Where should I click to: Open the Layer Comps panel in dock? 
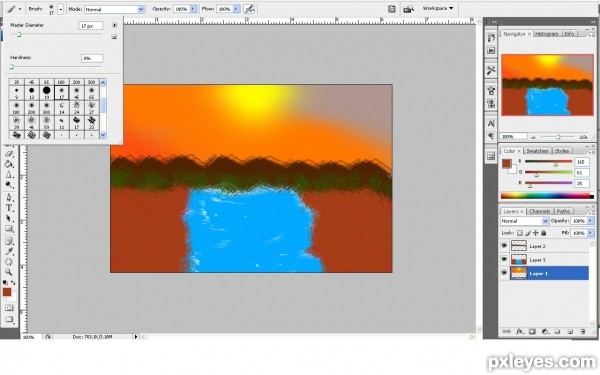[491, 156]
